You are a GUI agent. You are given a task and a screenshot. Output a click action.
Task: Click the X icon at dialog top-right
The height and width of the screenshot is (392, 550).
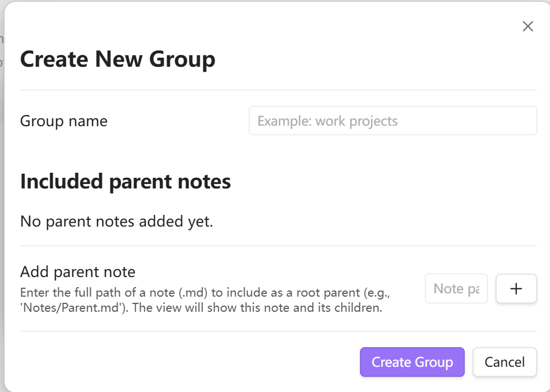[528, 26]
